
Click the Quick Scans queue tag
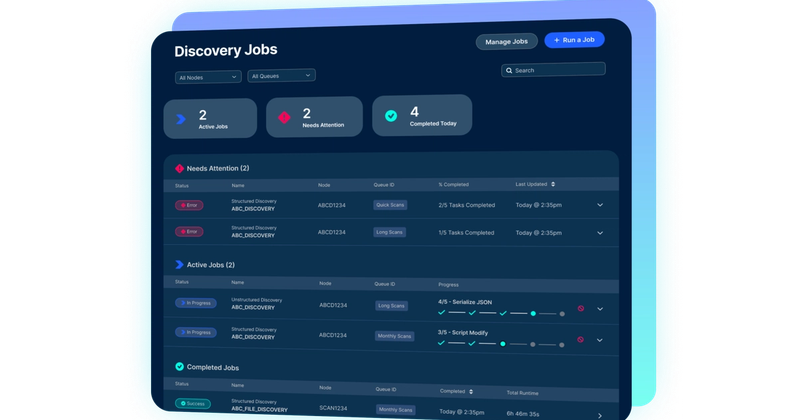point(390,205)
